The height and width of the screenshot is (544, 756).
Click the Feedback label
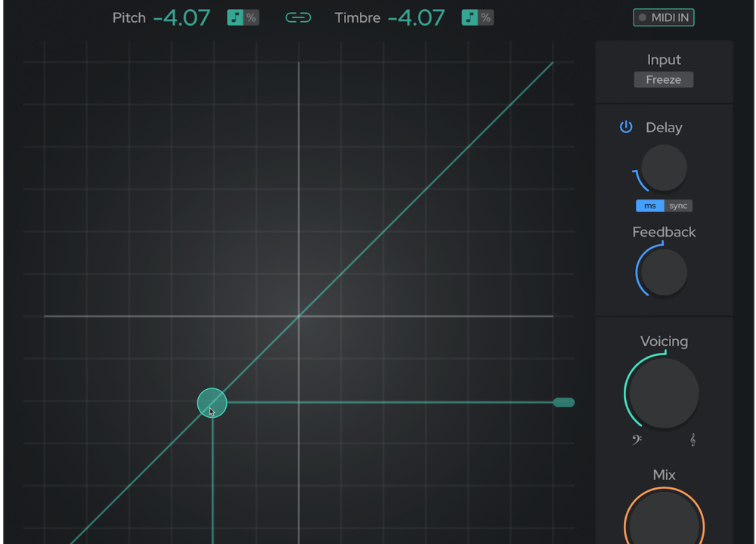point(664,232)
